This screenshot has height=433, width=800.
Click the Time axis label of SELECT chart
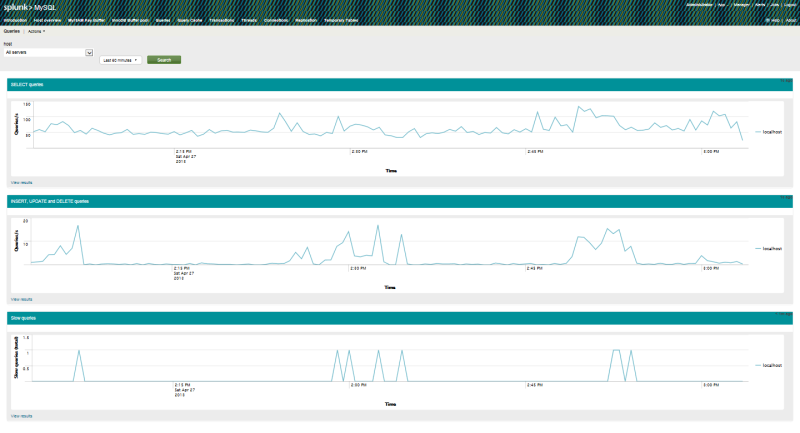click(x=391, y=171)
